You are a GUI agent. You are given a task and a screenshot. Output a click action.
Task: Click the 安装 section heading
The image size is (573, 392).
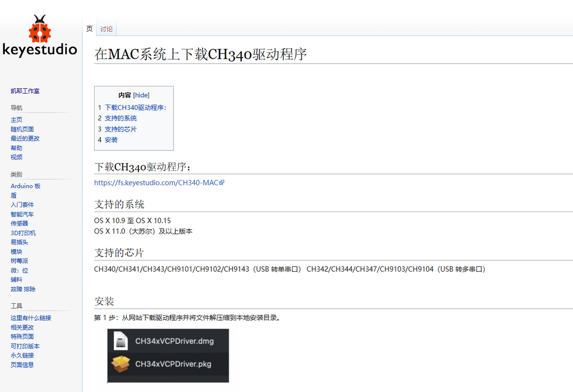pyautogui.click(x=104, y=301)
